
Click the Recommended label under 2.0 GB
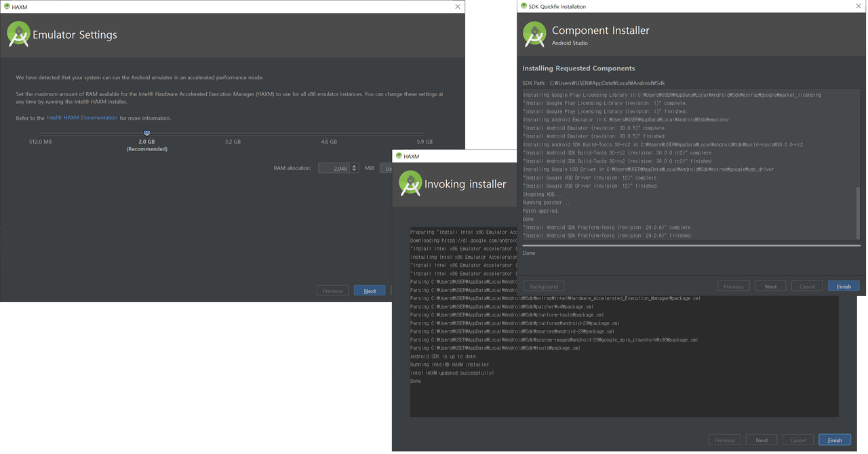click(x=146, y=149)
